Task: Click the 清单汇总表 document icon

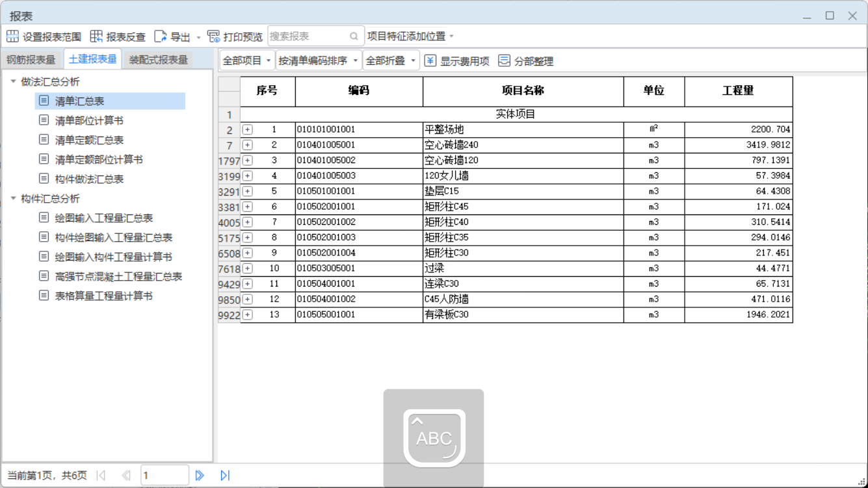Action: pyautogui.click(x=44, y=101)
